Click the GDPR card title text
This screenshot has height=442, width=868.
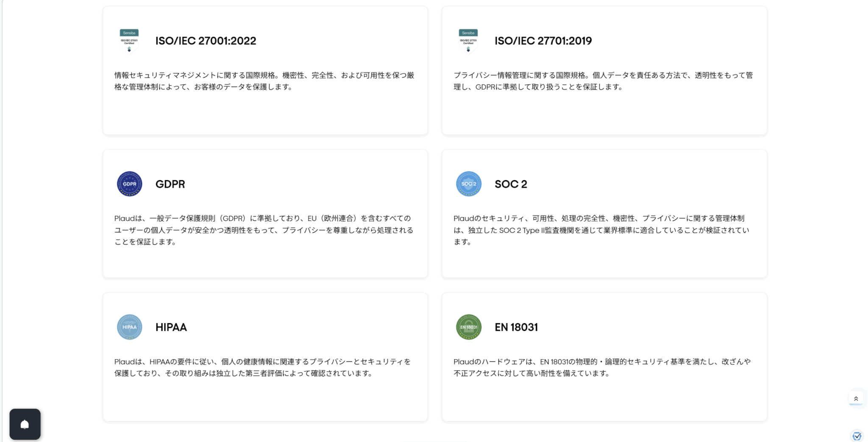(x=170, y=184)
